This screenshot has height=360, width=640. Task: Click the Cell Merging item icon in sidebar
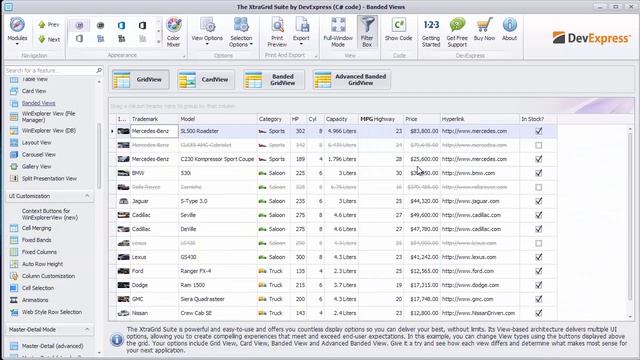pos(14,228)
